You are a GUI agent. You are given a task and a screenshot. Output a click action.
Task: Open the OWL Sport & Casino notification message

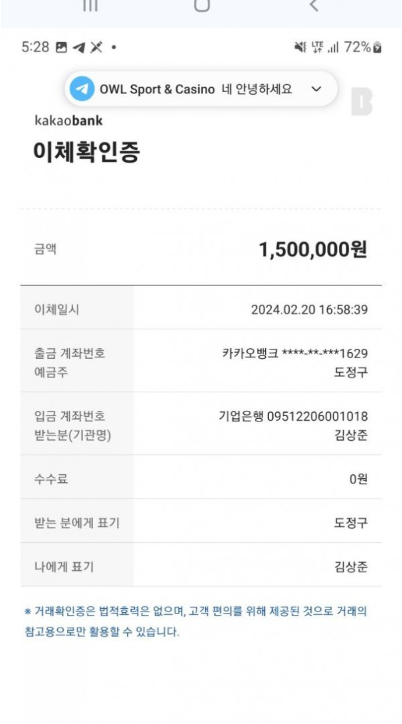[x=201, y=89]
